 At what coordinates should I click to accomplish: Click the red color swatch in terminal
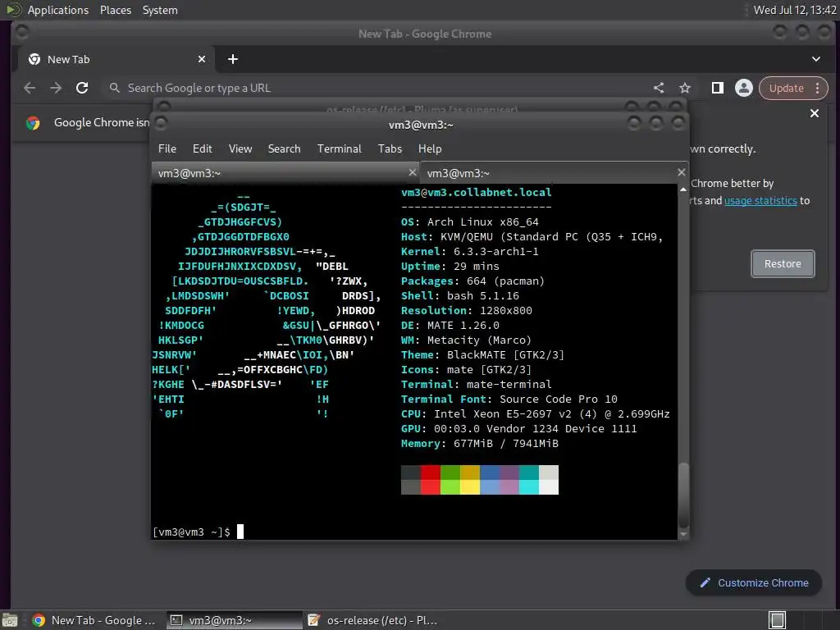pyautogui.click(x=430, y=479)
